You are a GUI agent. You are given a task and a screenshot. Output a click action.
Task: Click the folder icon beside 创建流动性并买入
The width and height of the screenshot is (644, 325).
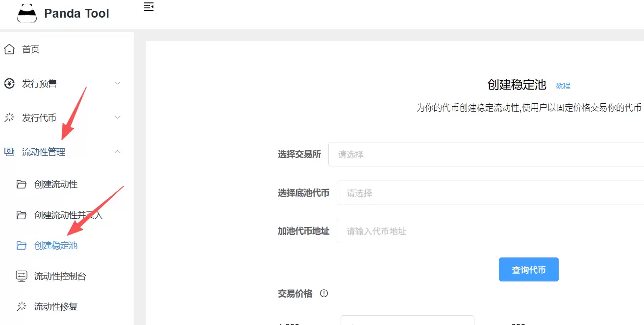pos(22,214)
